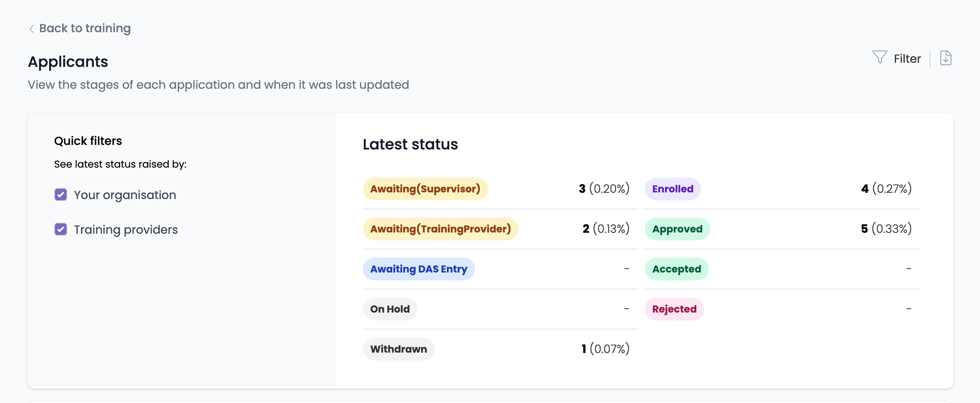Click the Withdrawn count 1 (0.07%)
The image size is (980, 403).
[x=605, y=349]
